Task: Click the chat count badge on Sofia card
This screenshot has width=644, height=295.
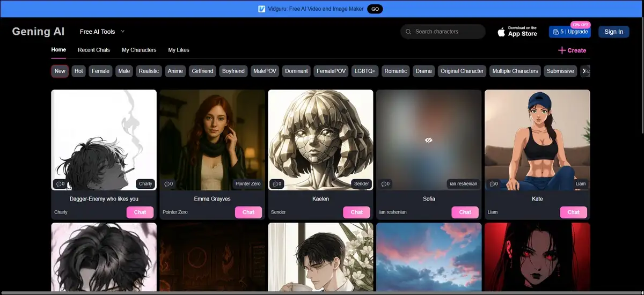Action: [385, 183]
